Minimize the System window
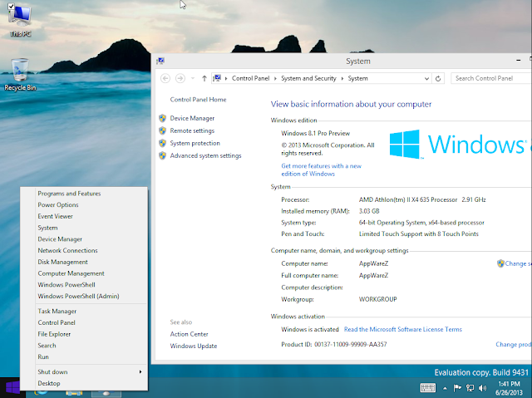The width and height of the screenshot is (532, 398). pos(519,61)
